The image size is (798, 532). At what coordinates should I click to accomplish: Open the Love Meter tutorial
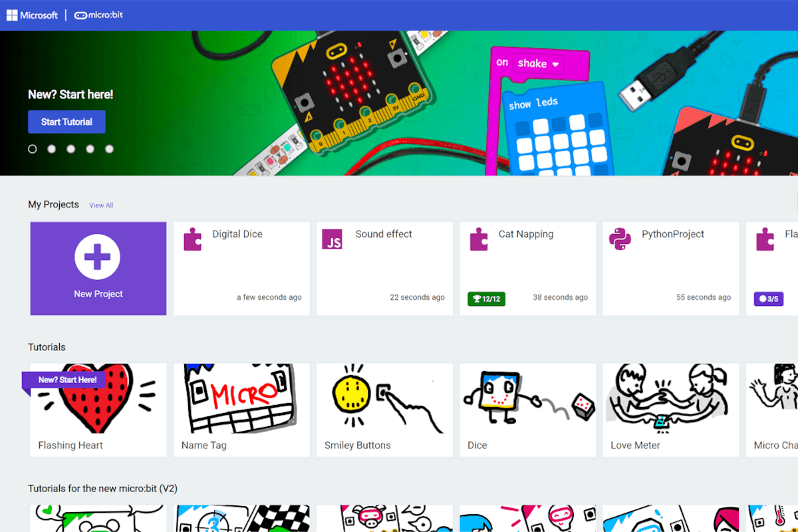pyautogui.click(x=670, y=410)
